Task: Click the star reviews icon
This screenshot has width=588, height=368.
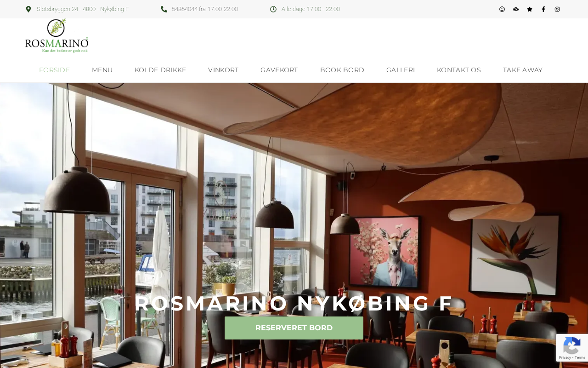Action: coord(530,9)
